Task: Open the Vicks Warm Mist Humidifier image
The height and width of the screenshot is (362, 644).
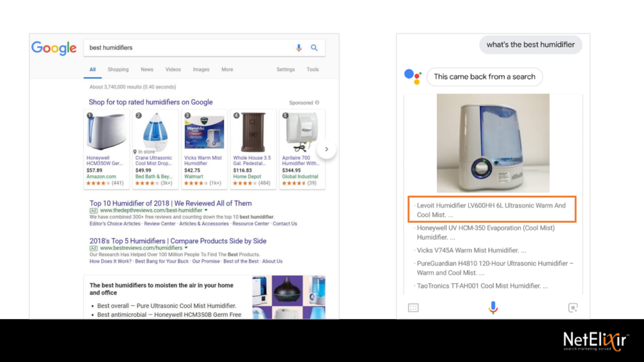Action: pyautogui.click(x=204, y=132)
